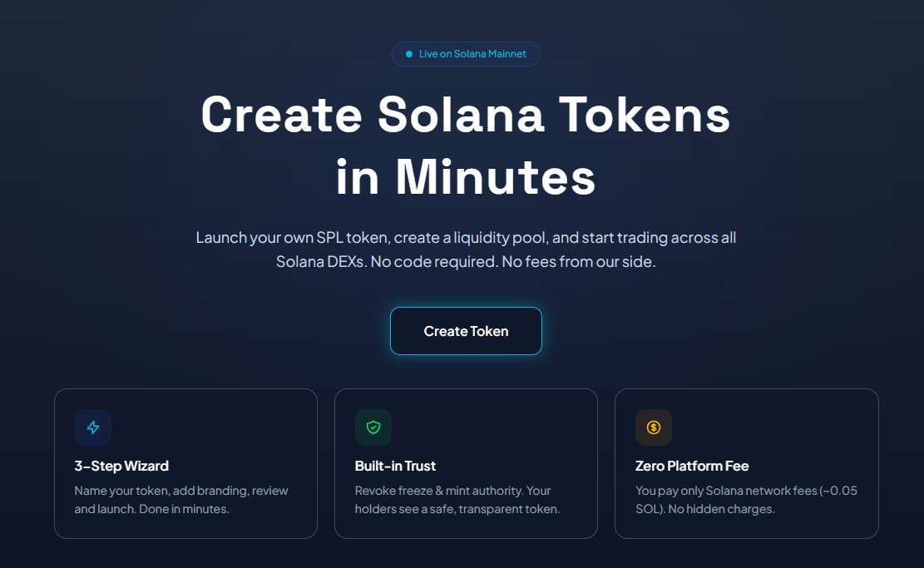Click the Built-in Trust card

[466, 462]
